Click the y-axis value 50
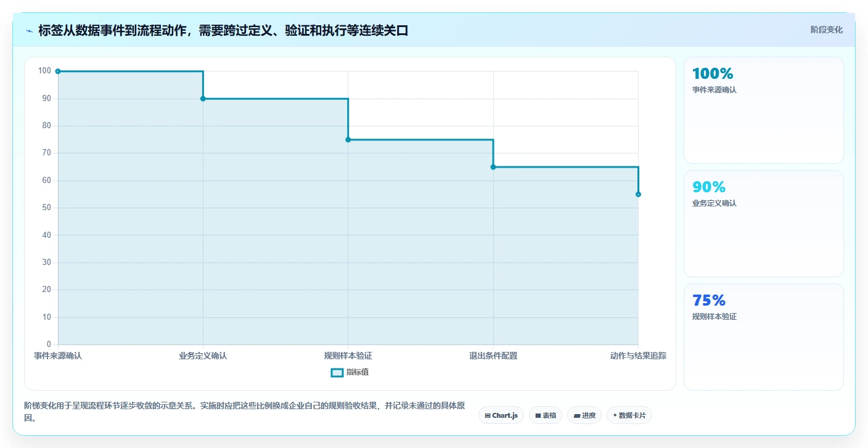The height and width of the screenshot is (448, 868). [x=46, y=208]
